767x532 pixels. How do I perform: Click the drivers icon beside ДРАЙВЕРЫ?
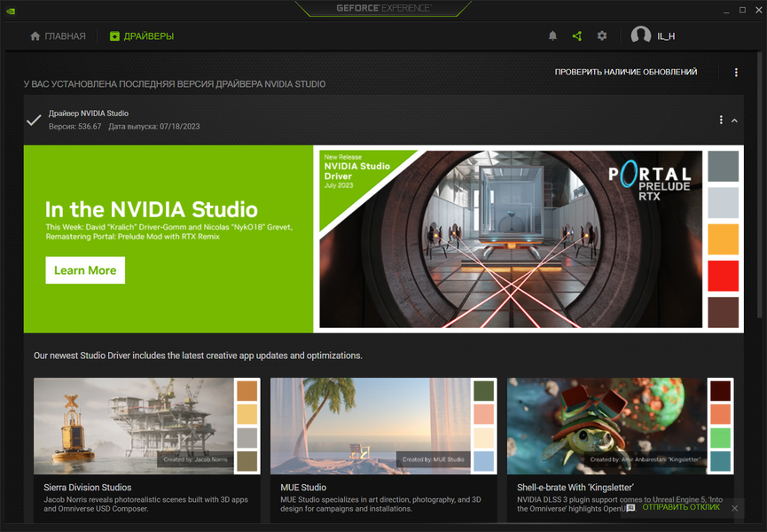click(114, 36)
